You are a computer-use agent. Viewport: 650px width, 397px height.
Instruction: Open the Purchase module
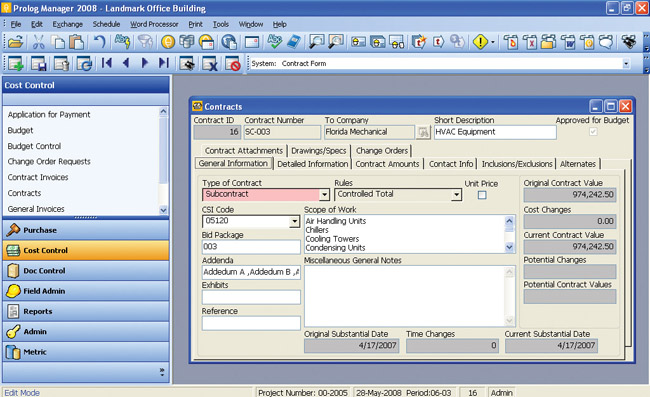[86, 230]
